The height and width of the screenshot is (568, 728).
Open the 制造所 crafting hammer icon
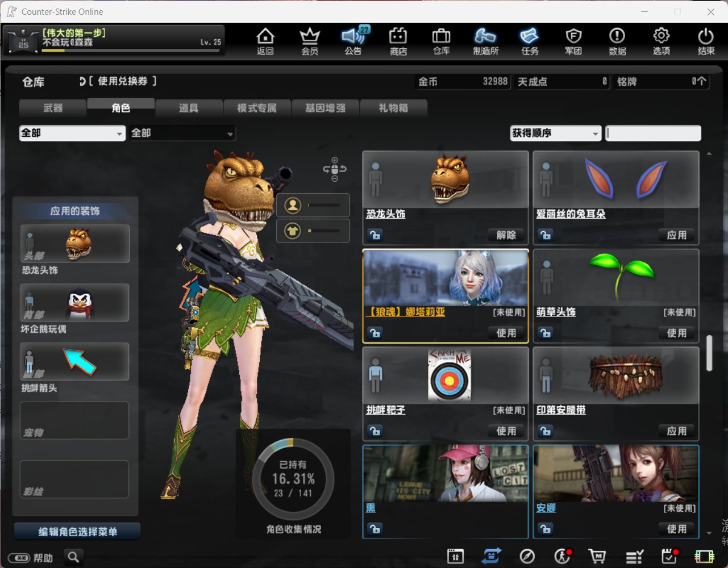[485, 41]
